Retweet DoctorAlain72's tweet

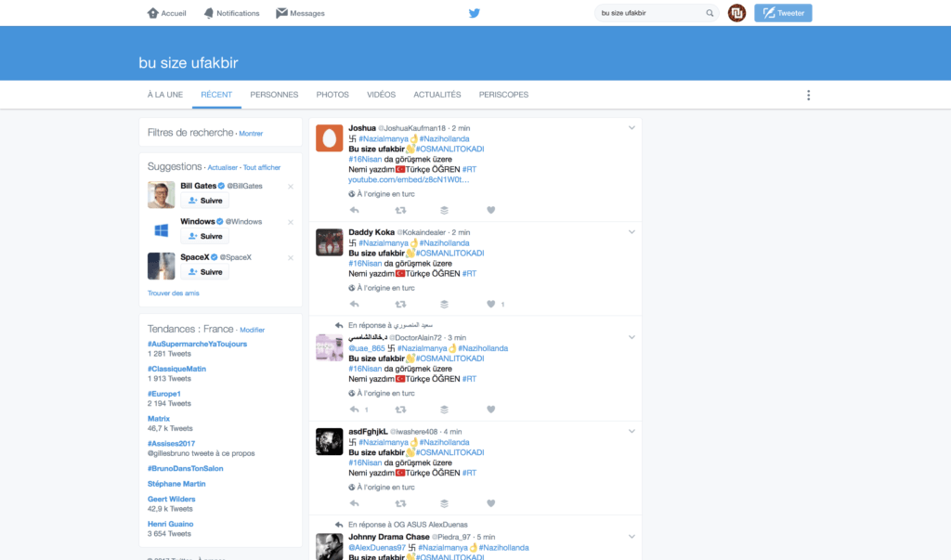400,409
